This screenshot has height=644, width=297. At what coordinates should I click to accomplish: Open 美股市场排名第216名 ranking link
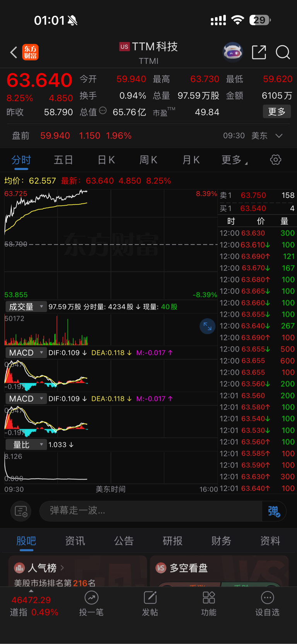(55, 583)
